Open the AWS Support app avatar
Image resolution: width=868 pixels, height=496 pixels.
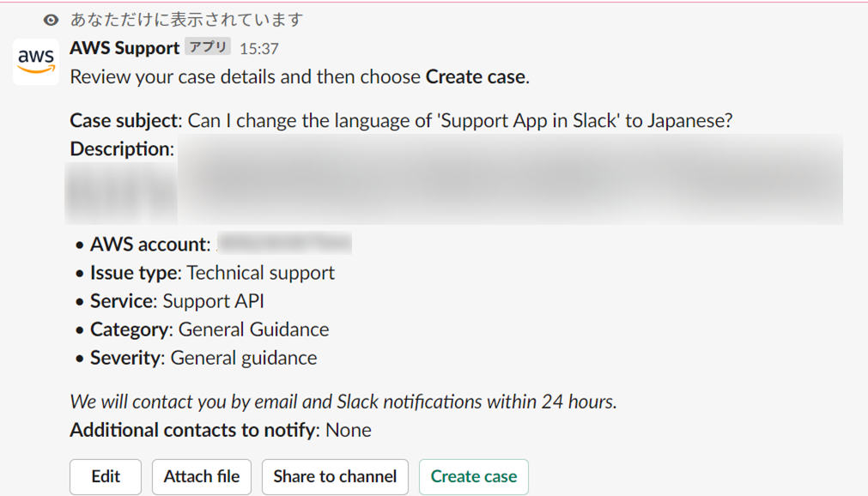tap(36, 62)
